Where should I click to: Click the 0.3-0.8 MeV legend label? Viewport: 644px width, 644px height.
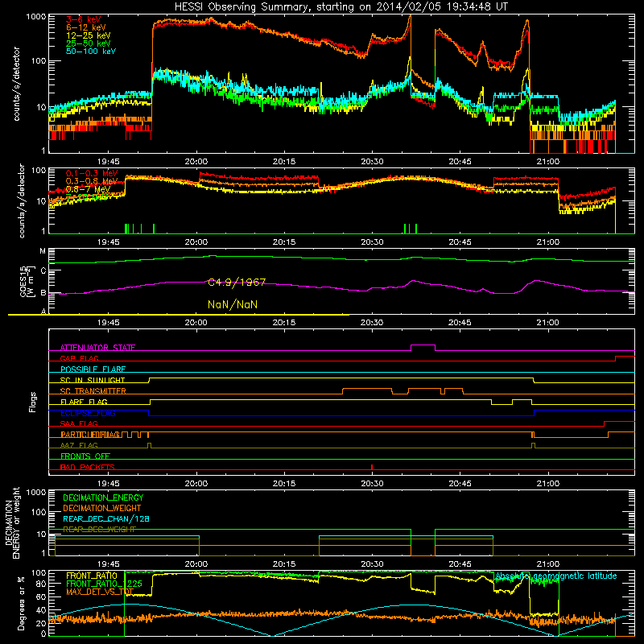click(x=92, y=181)
